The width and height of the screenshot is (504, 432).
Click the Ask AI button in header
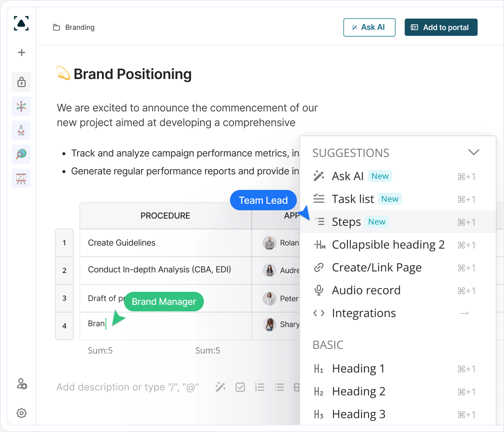pos(369,27)
